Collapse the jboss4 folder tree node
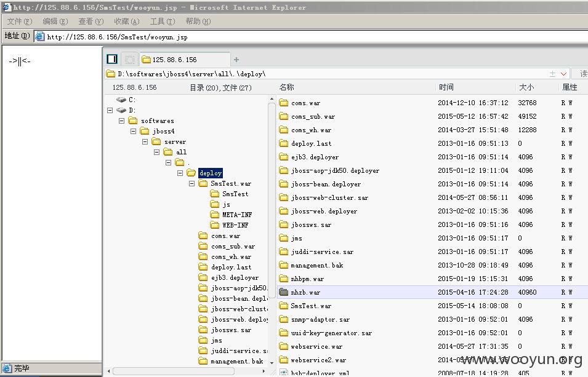This screenshot has width=588, height=377. (133, 131)
